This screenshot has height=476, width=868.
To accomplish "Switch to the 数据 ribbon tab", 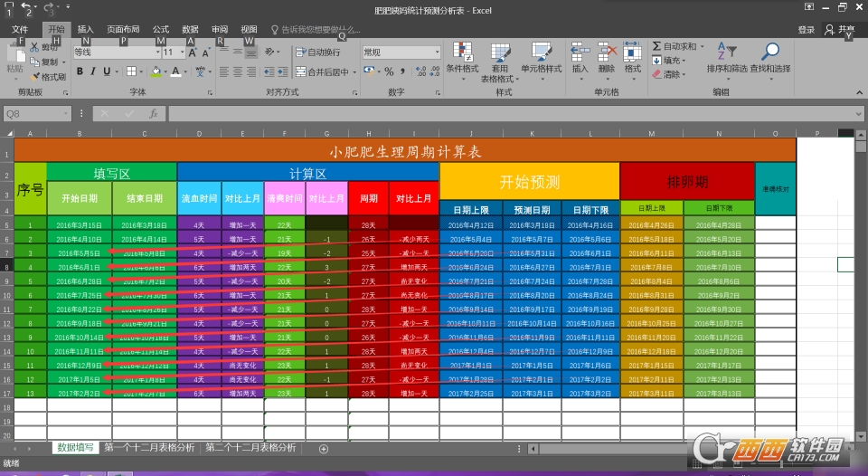I will click(x=190, y=29).
